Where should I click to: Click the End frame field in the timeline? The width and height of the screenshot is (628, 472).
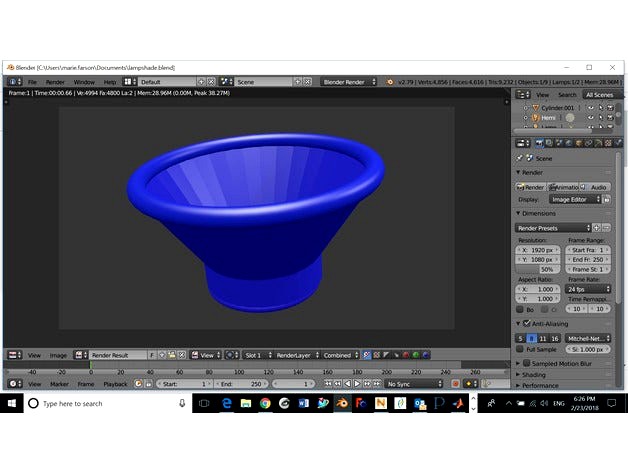[x=240, y=383]
